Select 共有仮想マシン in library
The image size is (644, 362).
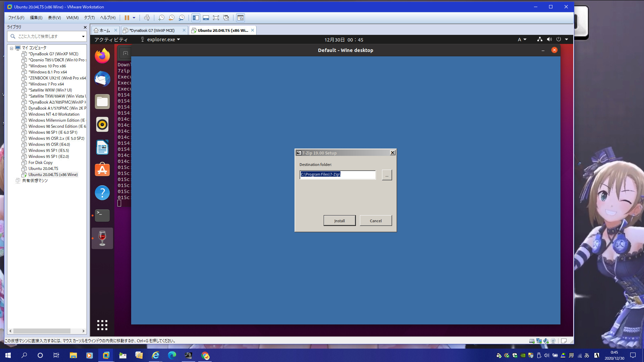pyautogui.click(x=35, y=181)
